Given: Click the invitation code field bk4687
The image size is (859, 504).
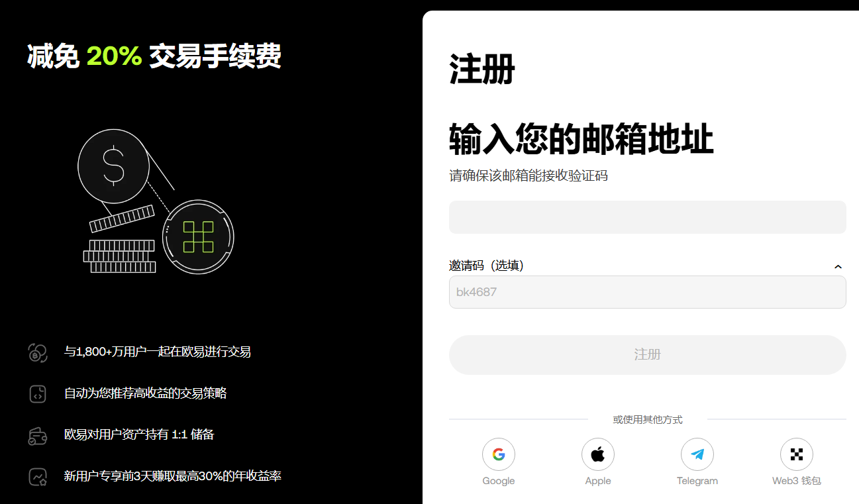Looking at the screenshot, I should 648,292.
